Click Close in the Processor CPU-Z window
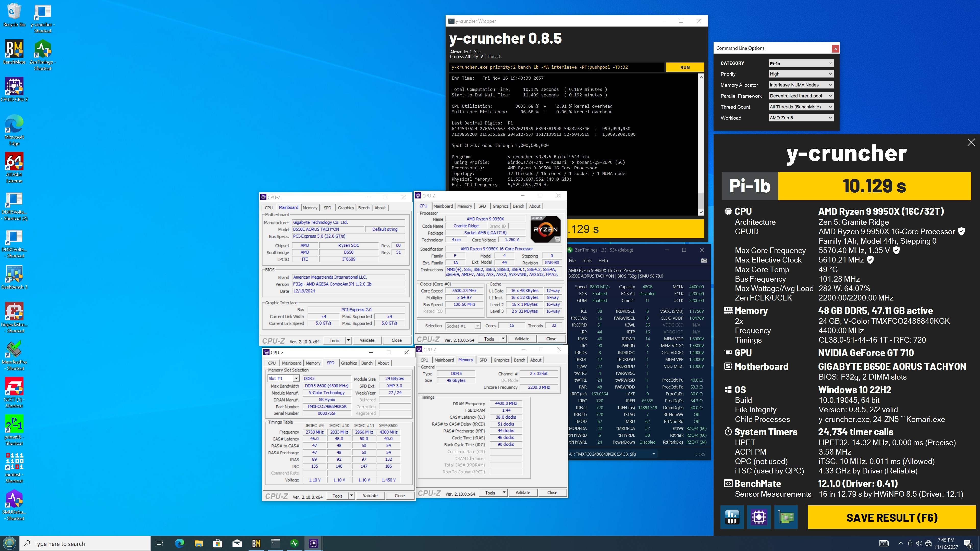 pos(551,339)
